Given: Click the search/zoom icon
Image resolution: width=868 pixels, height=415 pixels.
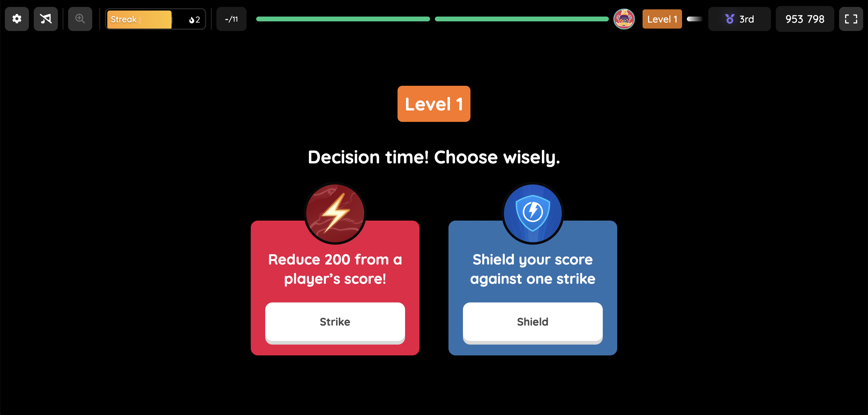Looking at the screenshot, I should point(80,19).
